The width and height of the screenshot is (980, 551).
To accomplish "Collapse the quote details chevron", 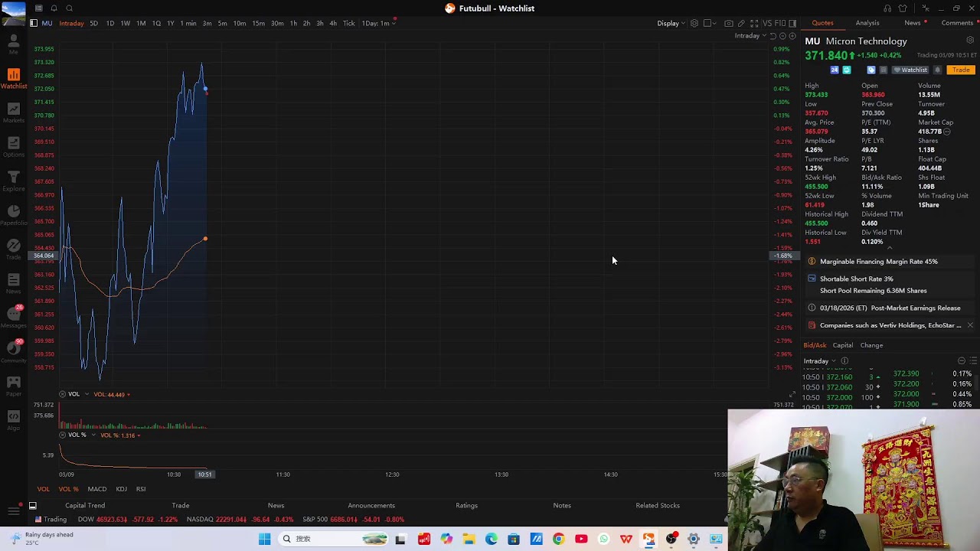I will click(889, 249).
